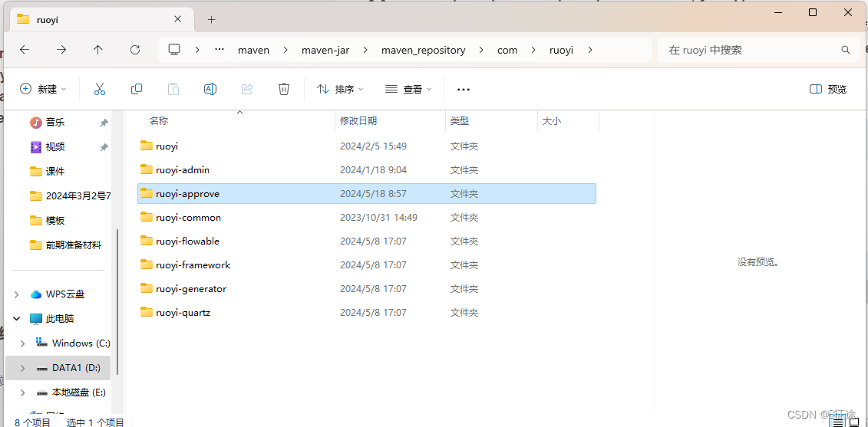
Task: Click the chevron after ruoyi in address bar
Action: point(590,50)
